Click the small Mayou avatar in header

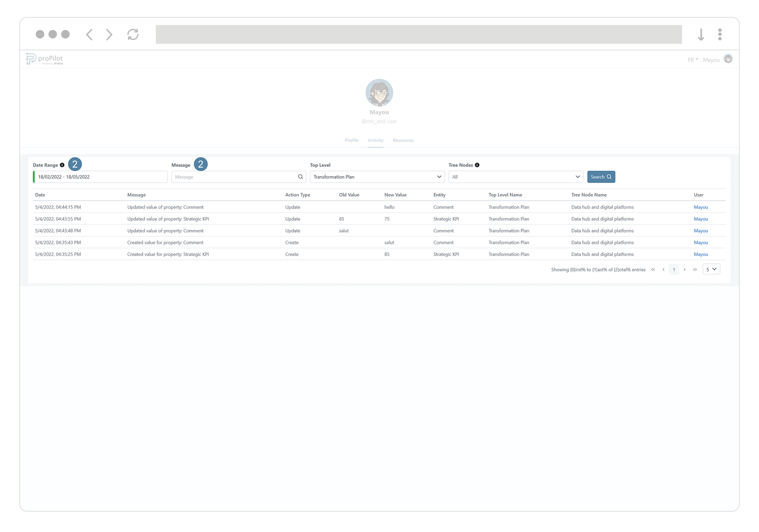(x=728, y=59)
